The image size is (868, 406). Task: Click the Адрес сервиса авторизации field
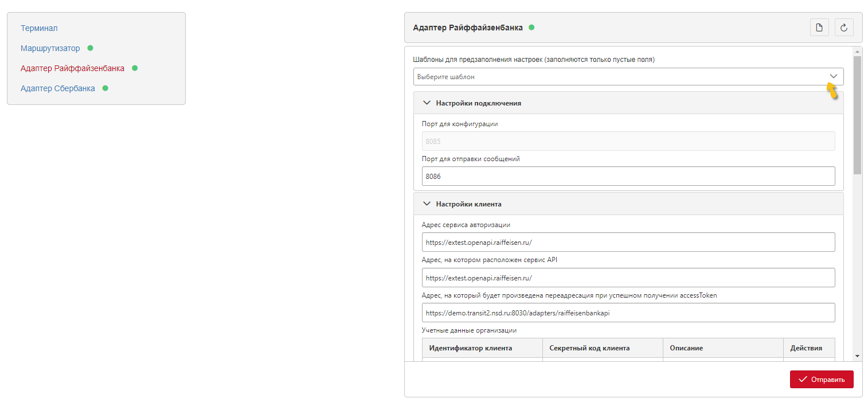click(x=628, y=242)
